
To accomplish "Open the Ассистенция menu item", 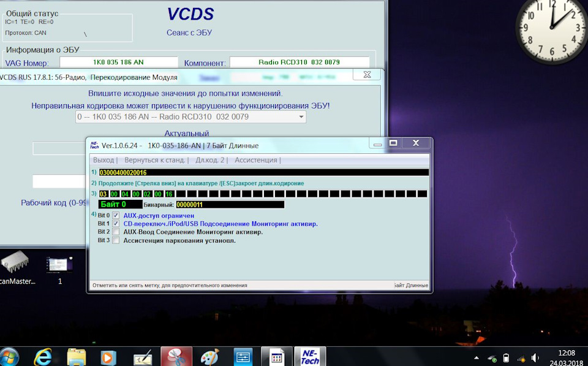I will (x=256, y=160).
